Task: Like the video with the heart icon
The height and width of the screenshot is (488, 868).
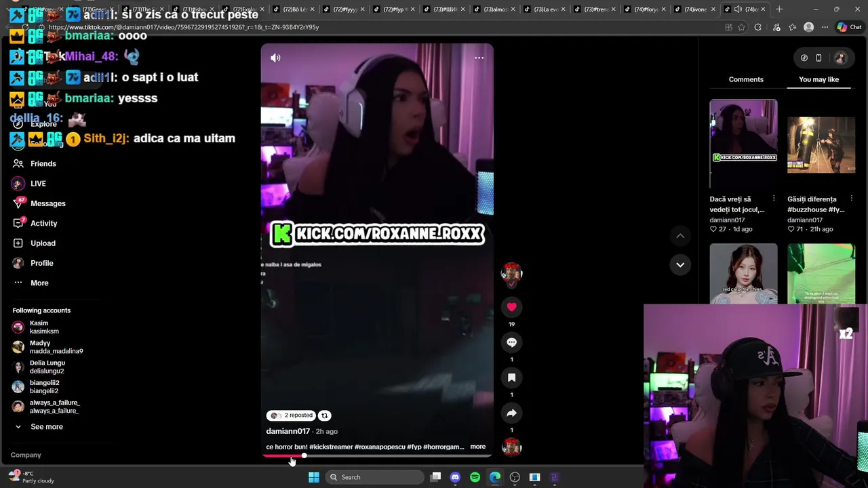Action: (511, 307)
